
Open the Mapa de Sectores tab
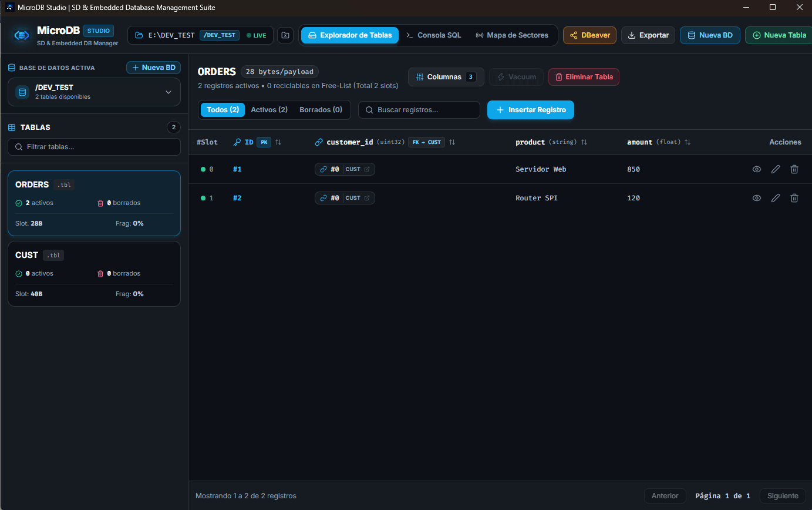pyautogui.click(x=512, y=35)
